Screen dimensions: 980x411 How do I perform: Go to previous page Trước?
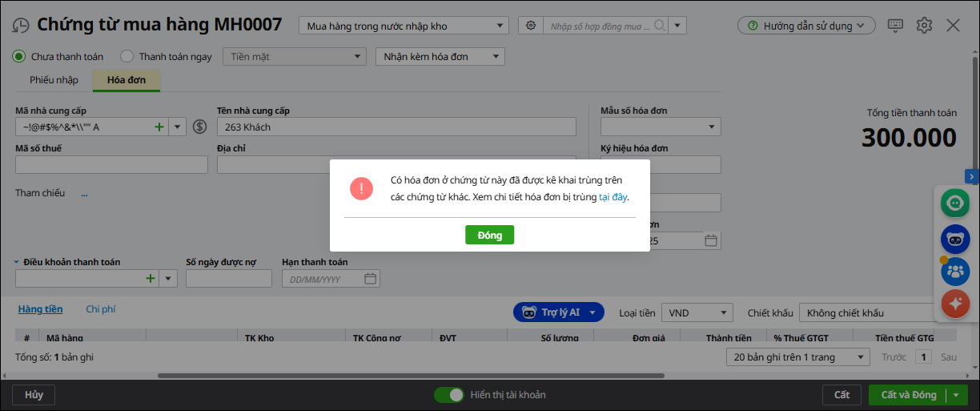pos(894,357)
